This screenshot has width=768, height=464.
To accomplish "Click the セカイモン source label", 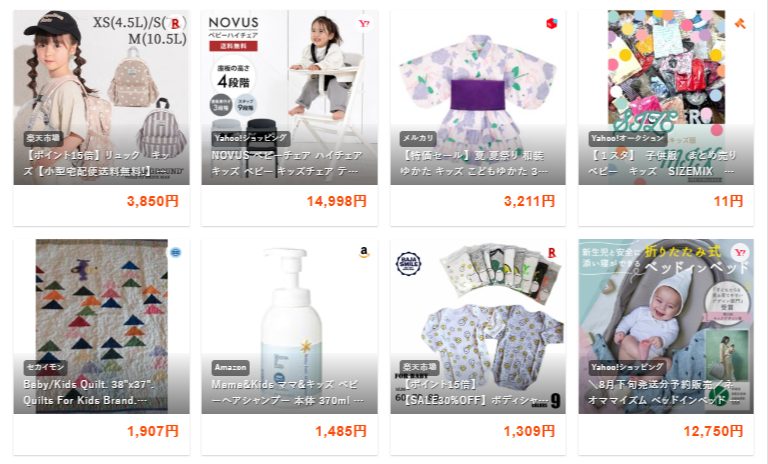I will (45, 367).
